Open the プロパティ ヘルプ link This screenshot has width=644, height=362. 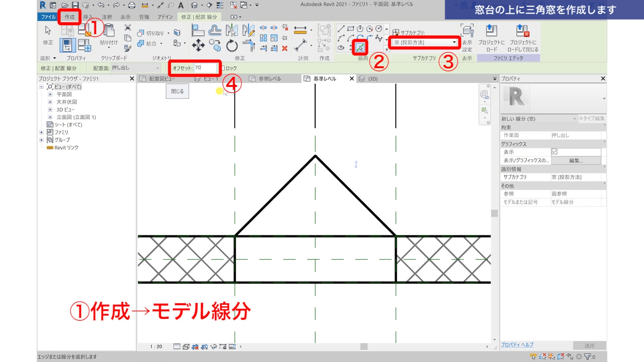pos(517,345)
